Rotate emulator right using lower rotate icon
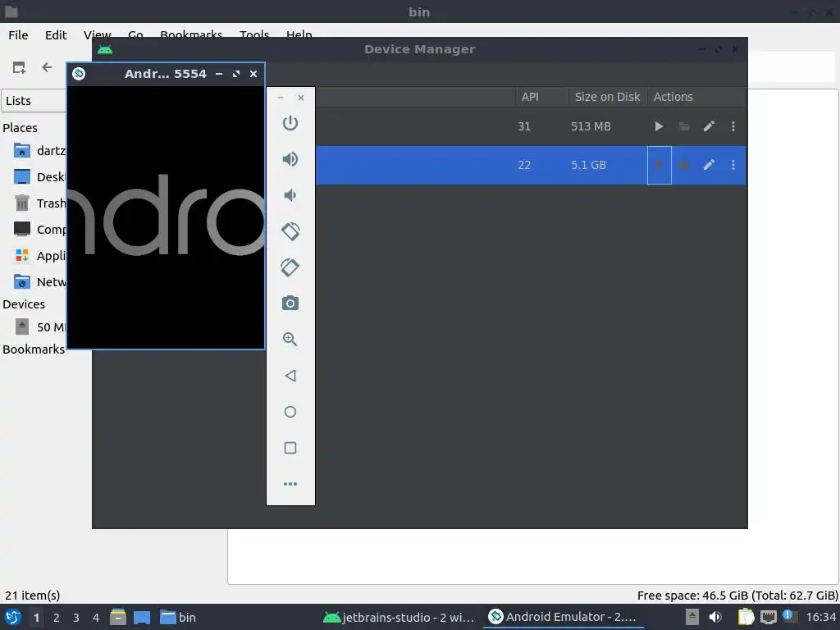Screen dimensions: 840x630 pyautogui.click(x=290, y=267)
